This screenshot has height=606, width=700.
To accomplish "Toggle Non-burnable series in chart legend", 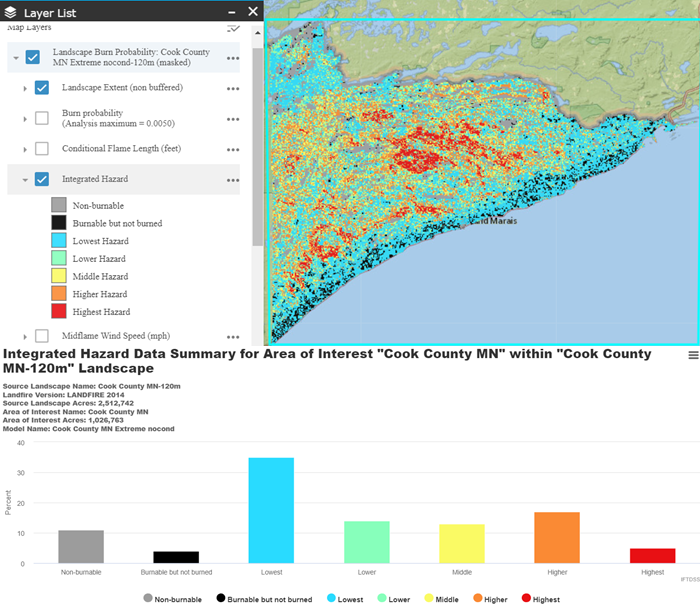I will click(173, 599).
